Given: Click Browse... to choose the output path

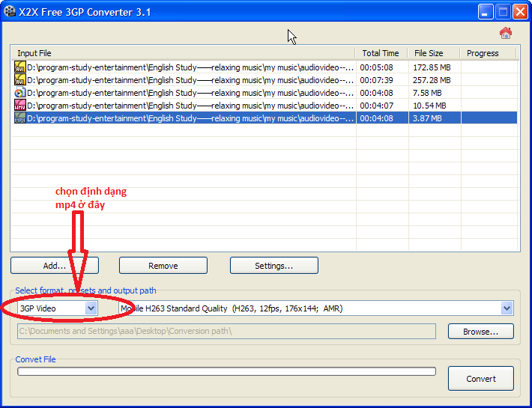Looking at the screenshot, I should tap(481, 332).
